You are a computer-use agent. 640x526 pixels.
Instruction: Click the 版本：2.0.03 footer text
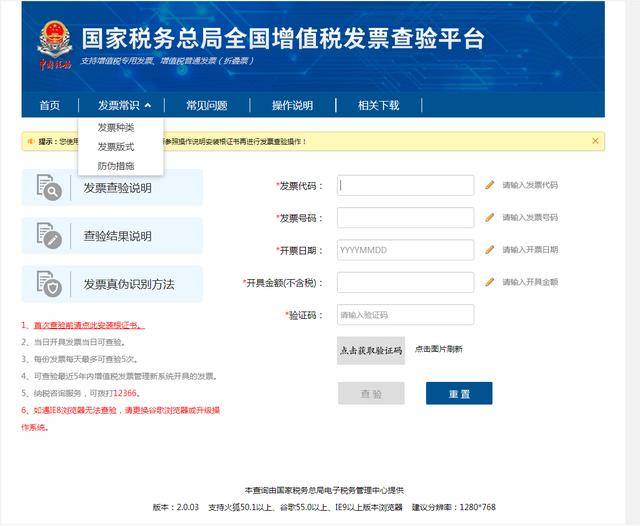tap(176, 507)
